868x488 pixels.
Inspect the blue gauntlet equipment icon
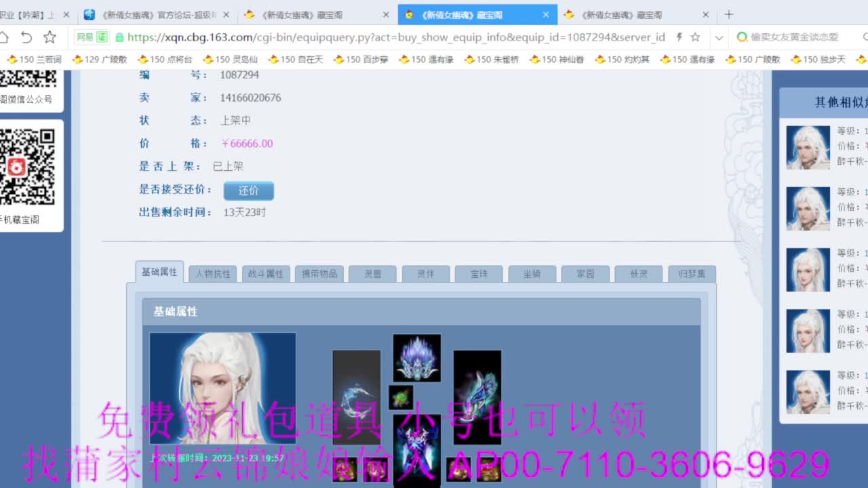point(477,397)
